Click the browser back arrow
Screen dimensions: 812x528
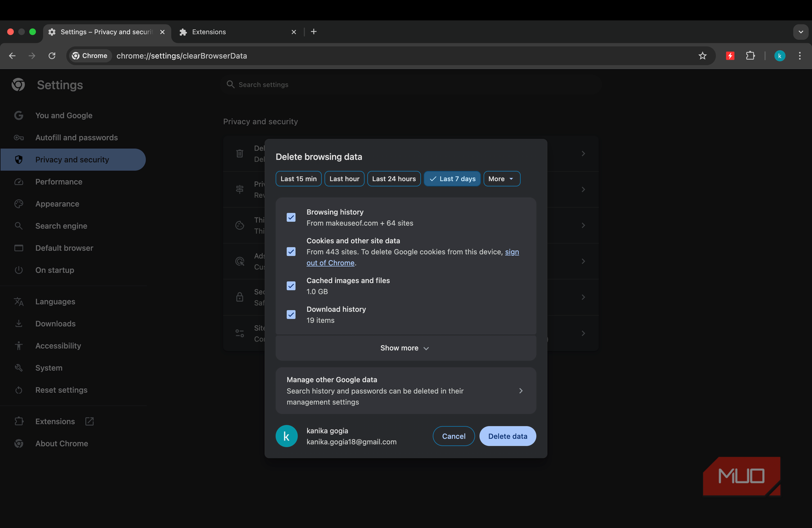click(12, 56)
